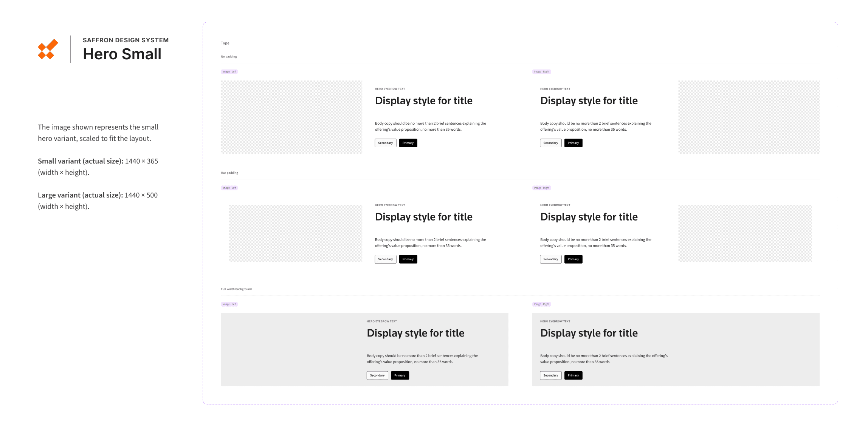Image resolution: width=868 pixels, height=426 pixels.
Task: Select the Full width background section label
Action: coord(236,289)
